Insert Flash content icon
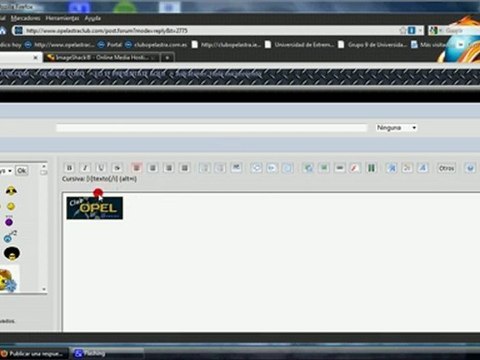The height and width of the screenshot is (360, 480). [x=355, y=168]
